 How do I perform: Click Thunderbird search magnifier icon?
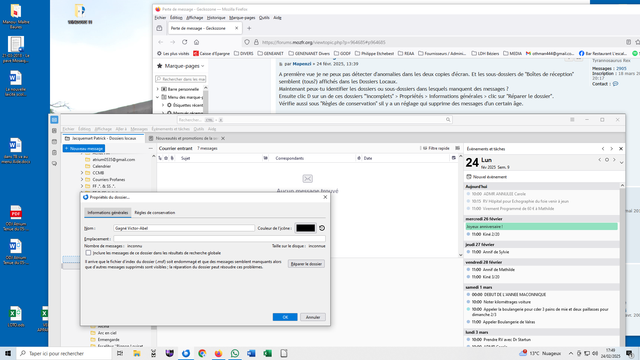(448, 120)
